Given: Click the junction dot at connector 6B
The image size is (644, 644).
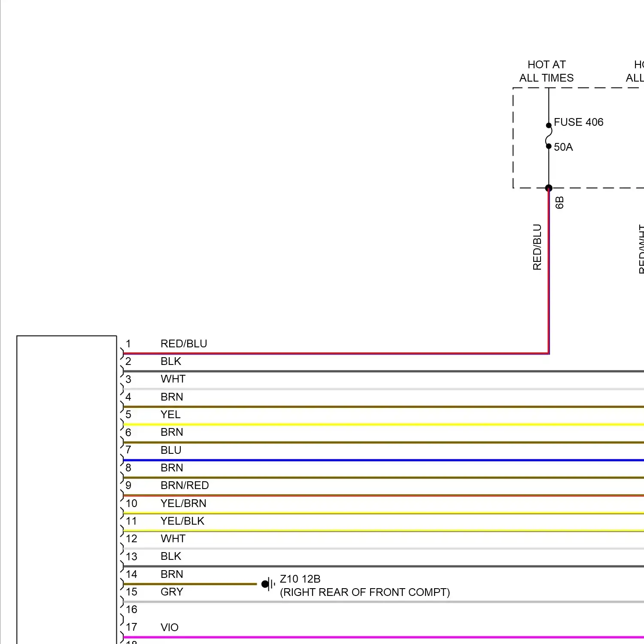Looking at the screenshot, I should click(x=549, y=188).
